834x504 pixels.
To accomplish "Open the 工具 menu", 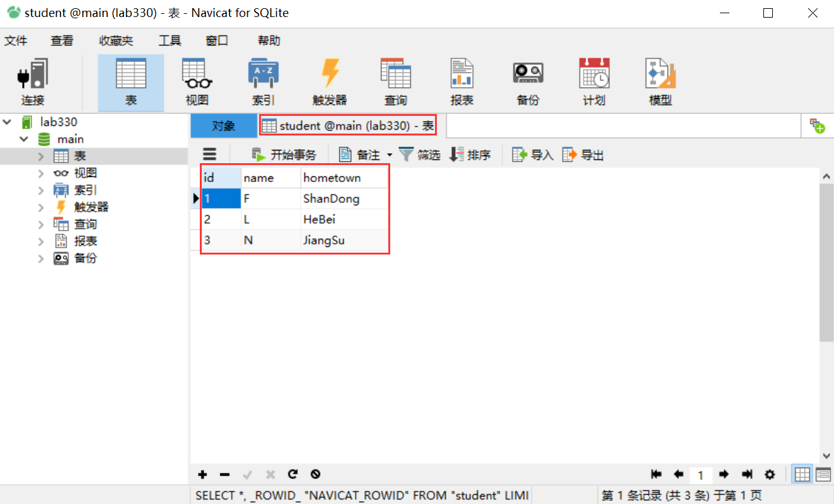I will 168,40.
